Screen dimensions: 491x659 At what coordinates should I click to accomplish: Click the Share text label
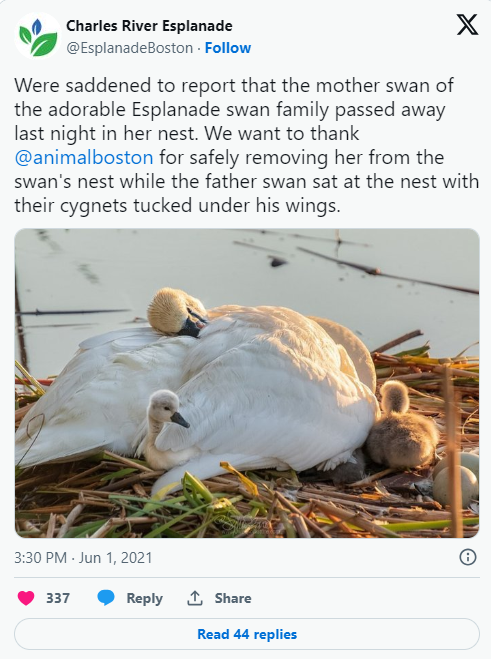(233, 598)
